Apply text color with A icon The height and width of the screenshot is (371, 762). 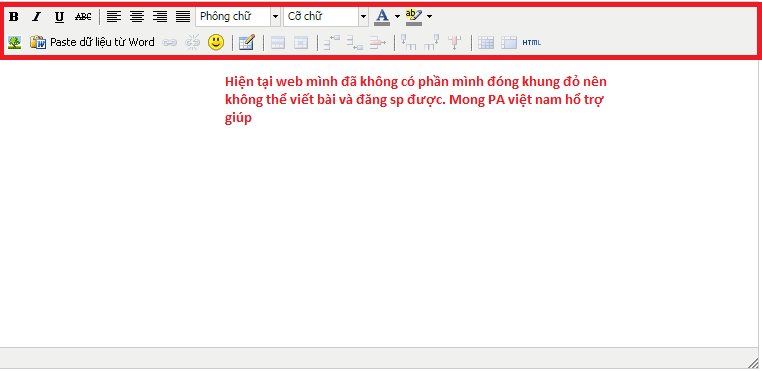click(382, 17)
